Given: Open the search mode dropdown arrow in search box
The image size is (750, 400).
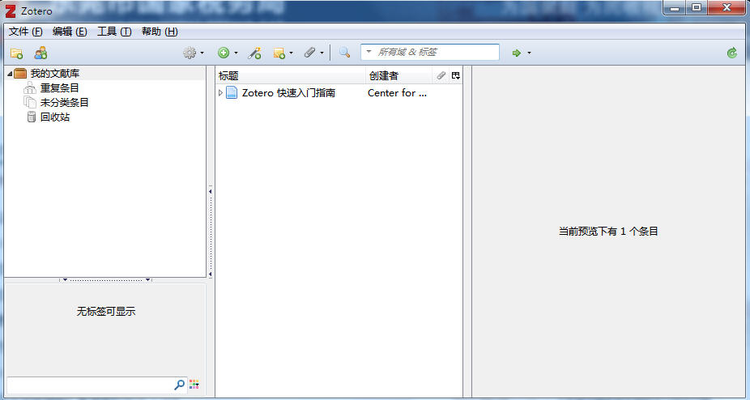Looking at the screenshot, I should coord(369,52).
